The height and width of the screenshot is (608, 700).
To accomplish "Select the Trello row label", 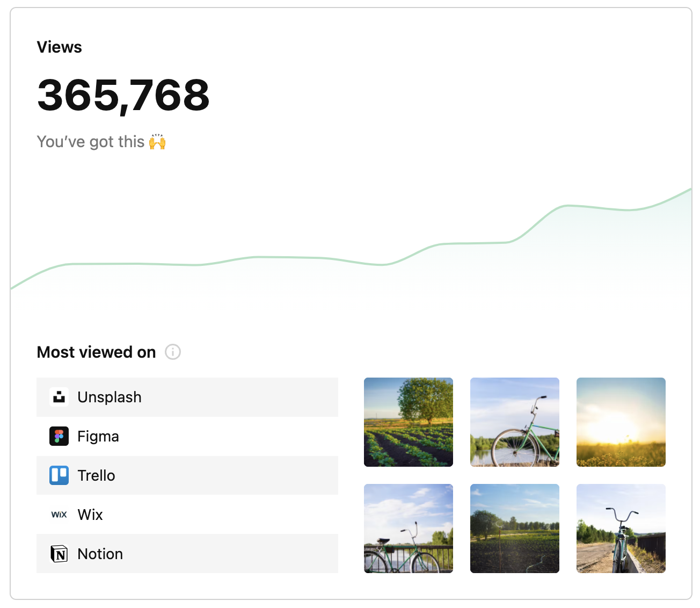I will click(x=97, y=475).
